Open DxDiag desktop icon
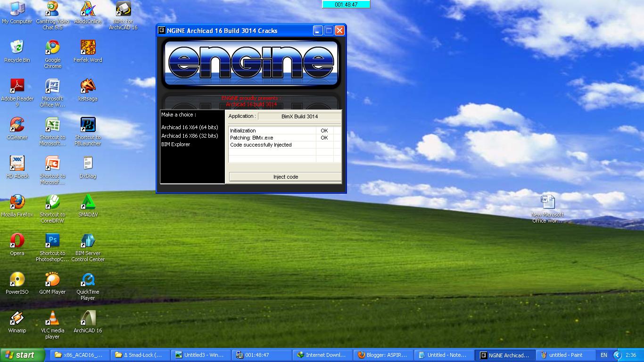 [88, 167]
